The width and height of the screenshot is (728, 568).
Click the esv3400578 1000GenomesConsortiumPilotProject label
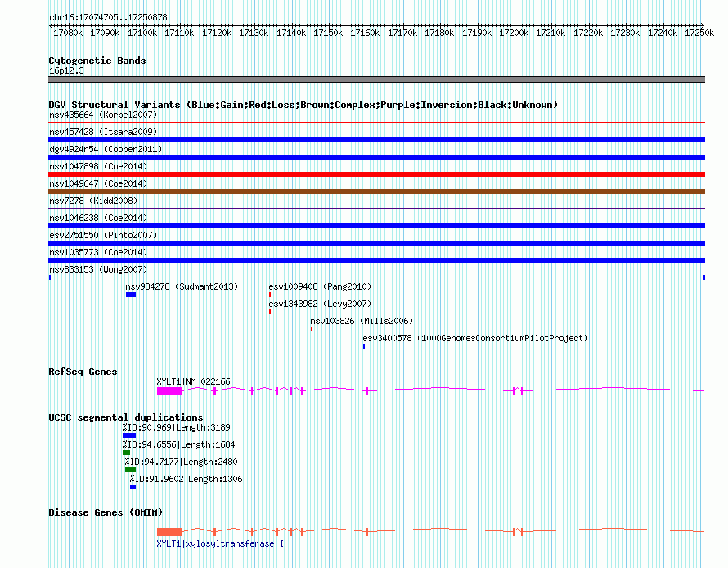click(475, 338)
